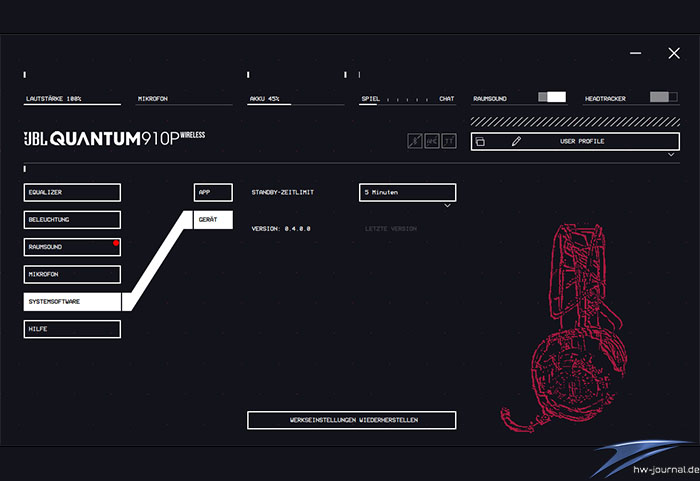Expand the user profile chevron arrow
700x481 pixels.
[671, 155]
